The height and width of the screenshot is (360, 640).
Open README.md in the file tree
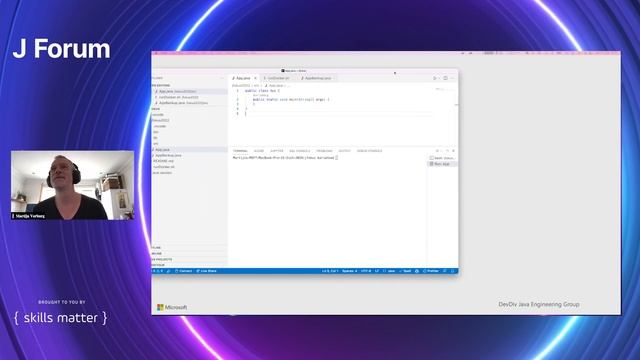189,161
